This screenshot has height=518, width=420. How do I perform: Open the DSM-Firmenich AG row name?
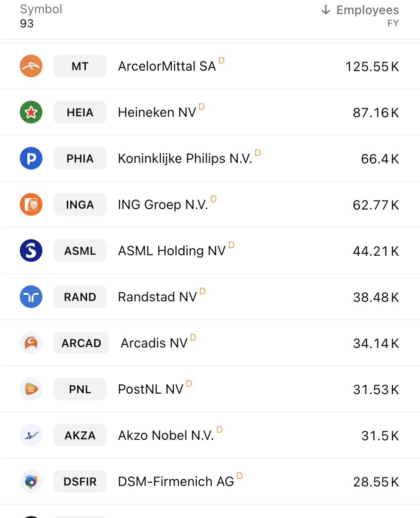tap(176, 482)
